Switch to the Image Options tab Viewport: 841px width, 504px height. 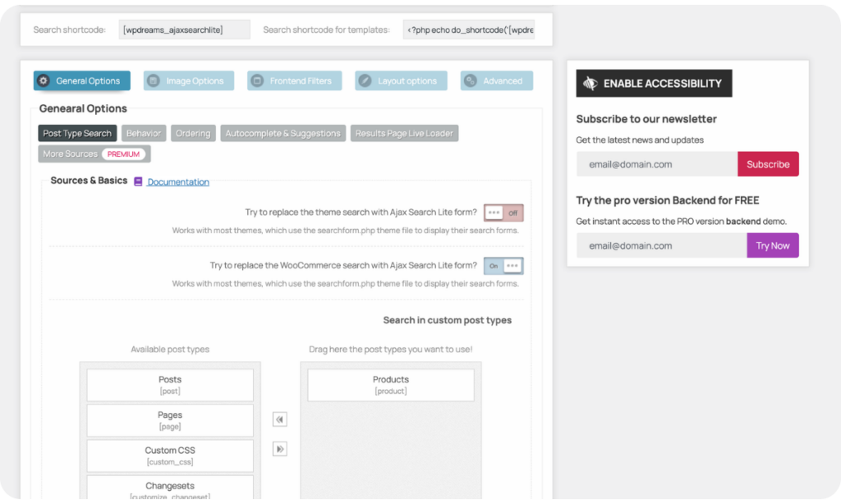(188, 80)
